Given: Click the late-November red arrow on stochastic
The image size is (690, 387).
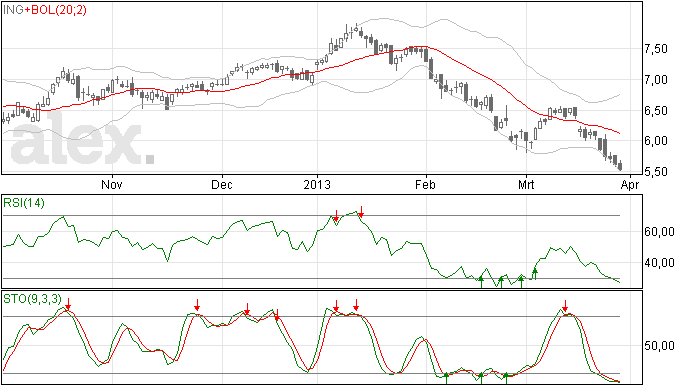Looking at the screenshot, I should tap(198, 305).
